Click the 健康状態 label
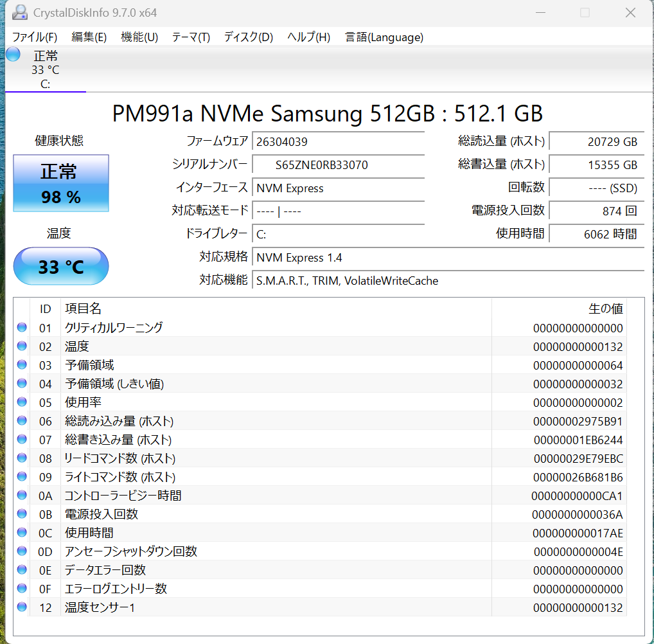 point(59,141)
